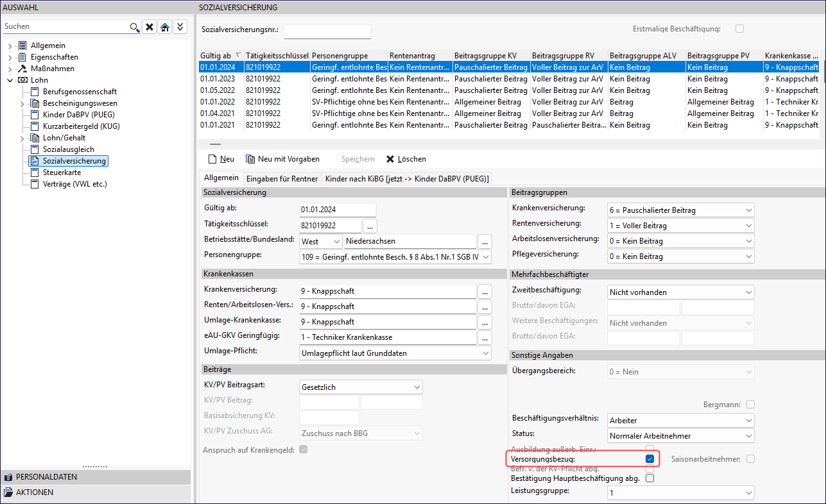Viewport: 826px width, 504px height.
Task: Expand the Bescheinigungswesen subtree
Action: [22, 103]
